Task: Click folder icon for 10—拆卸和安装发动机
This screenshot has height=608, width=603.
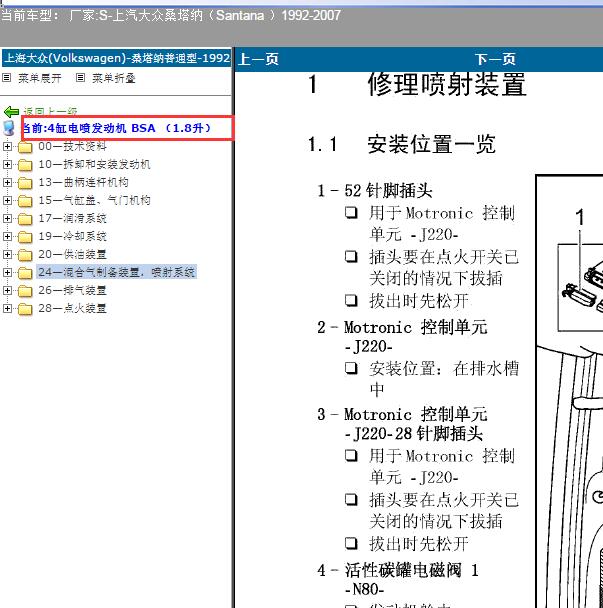Action: pyautogui.click(x=25, y=165)
